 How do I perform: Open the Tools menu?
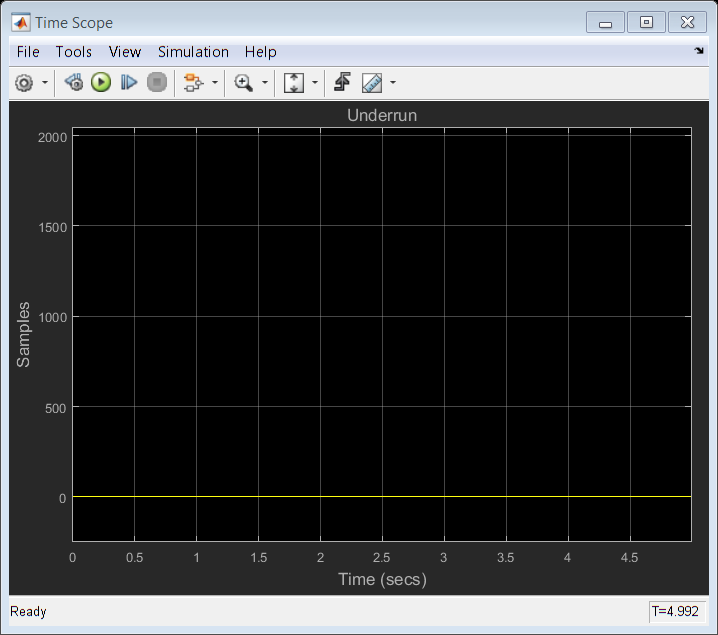coord(74,52)
